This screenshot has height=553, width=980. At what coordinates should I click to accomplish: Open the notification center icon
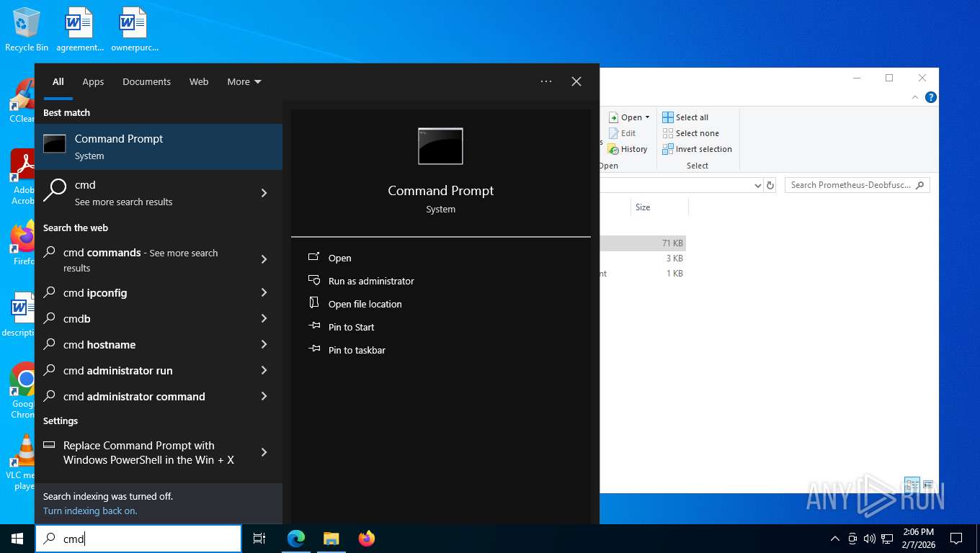956,539
